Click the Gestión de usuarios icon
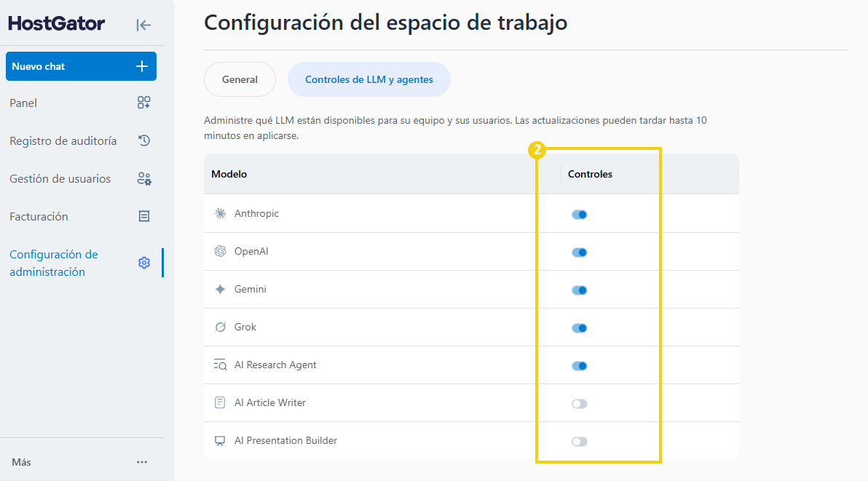Screen dimensions: 868x481 (144, 178)
